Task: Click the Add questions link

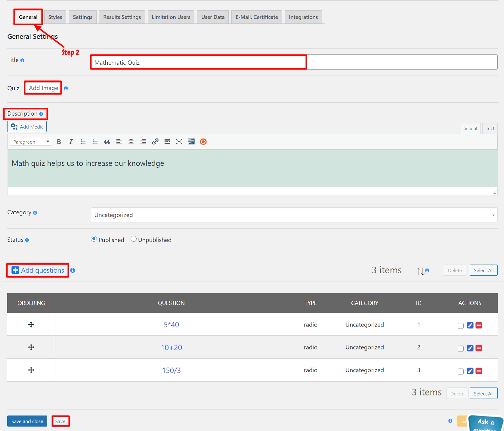Action: (x=38, y=270)
